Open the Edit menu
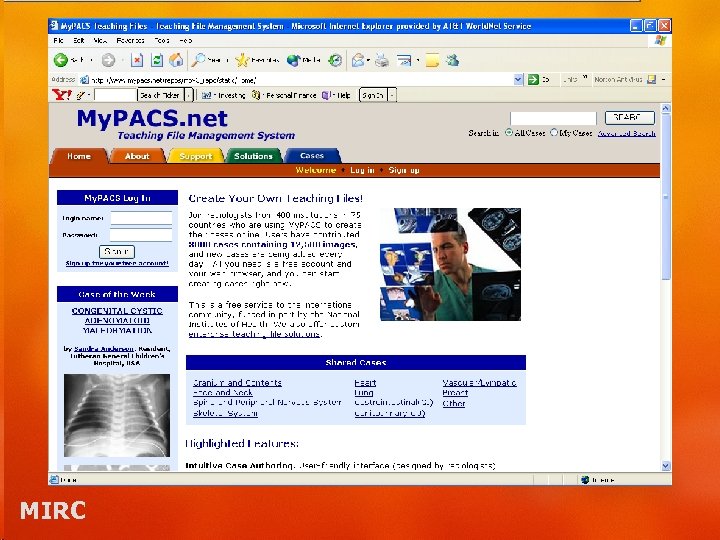Screen dimensions: 720x540 click(79, 40)
